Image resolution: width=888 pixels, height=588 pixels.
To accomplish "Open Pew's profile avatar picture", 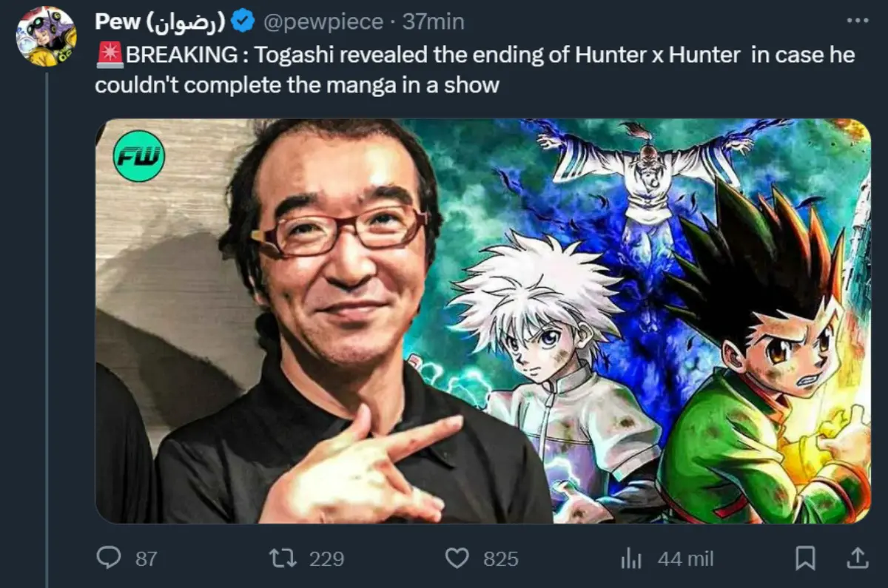I will (46, 36).
